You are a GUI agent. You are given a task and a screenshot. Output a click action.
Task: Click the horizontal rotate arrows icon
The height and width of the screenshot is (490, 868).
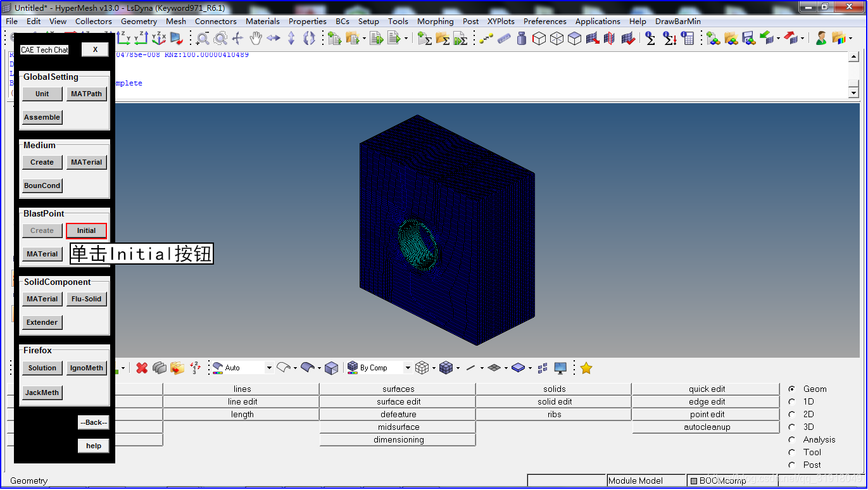(274, 39)
